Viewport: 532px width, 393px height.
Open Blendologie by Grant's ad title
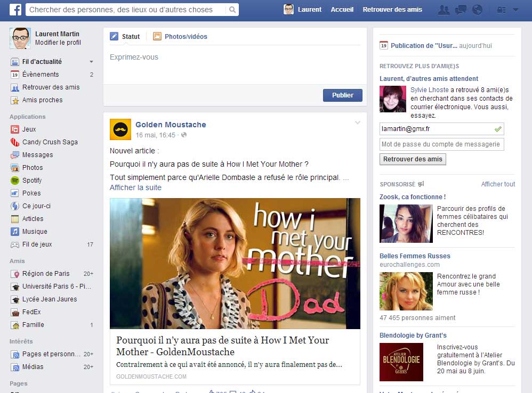coord(413,335)
